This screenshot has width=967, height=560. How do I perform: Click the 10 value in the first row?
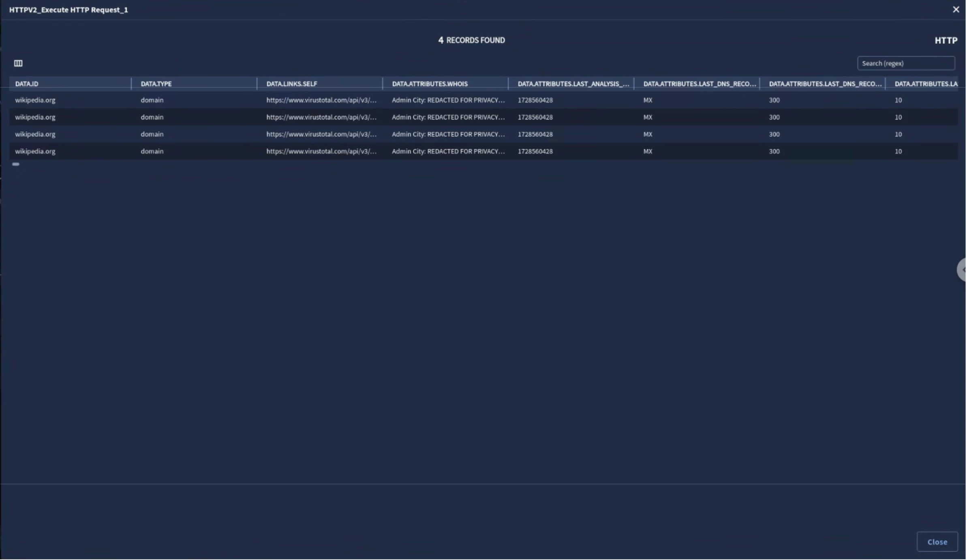pos(899,100)
